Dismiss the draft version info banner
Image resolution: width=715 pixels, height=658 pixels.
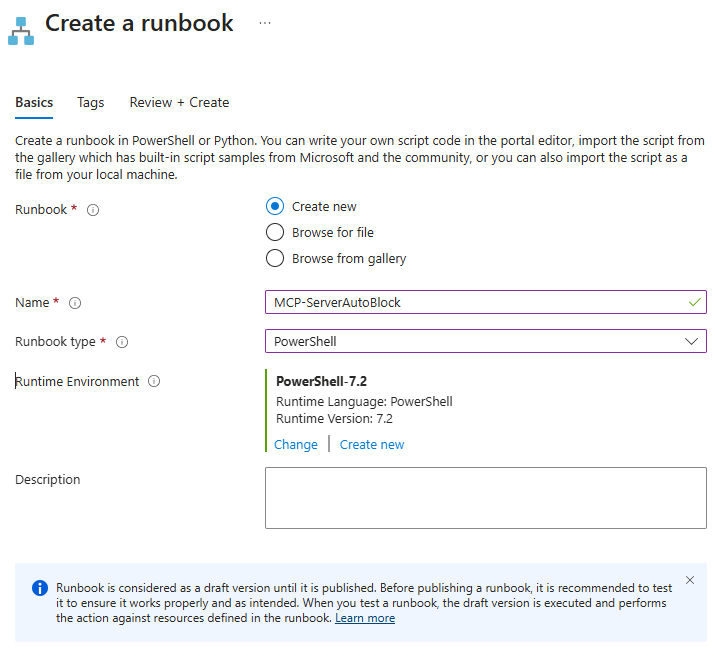point(690,580)
